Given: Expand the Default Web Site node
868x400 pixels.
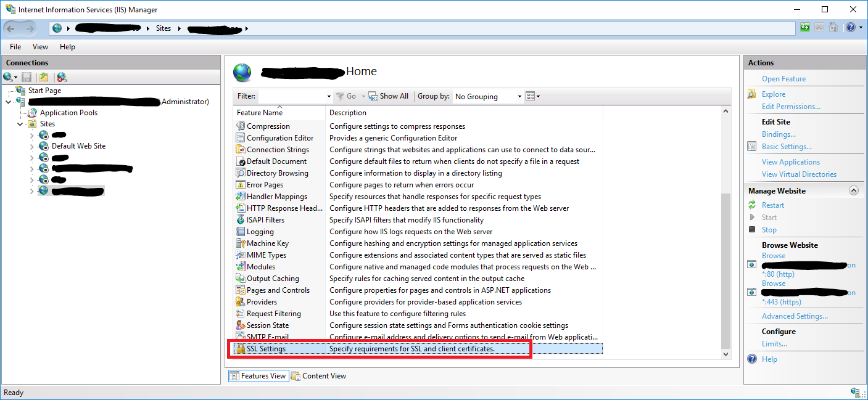Looking at the screenshot, I should click(32, 146).
